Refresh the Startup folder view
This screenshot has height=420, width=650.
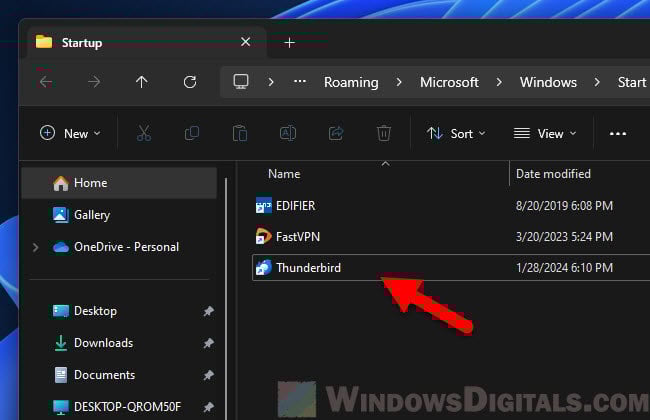pos(190,82)
